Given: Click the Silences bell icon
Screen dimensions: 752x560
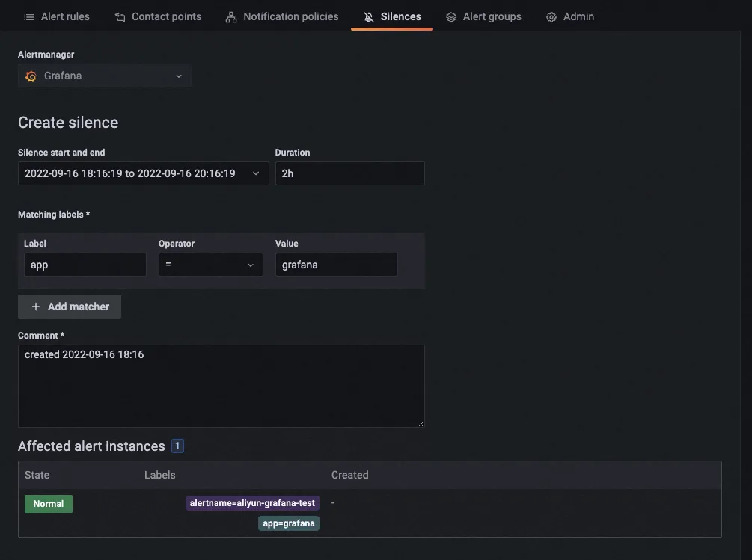Looking at the screenshot, I should [368, 16].
